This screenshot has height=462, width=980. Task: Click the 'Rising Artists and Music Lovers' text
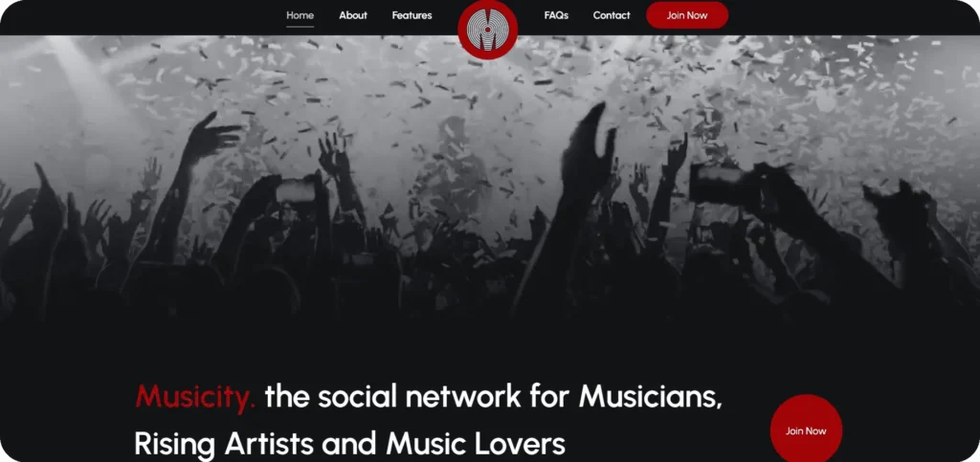point(350,445)
